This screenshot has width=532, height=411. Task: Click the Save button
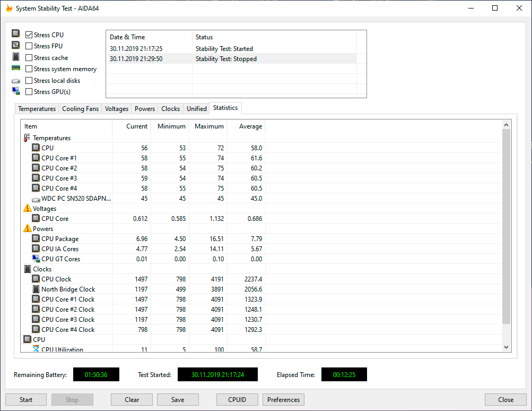178,399
